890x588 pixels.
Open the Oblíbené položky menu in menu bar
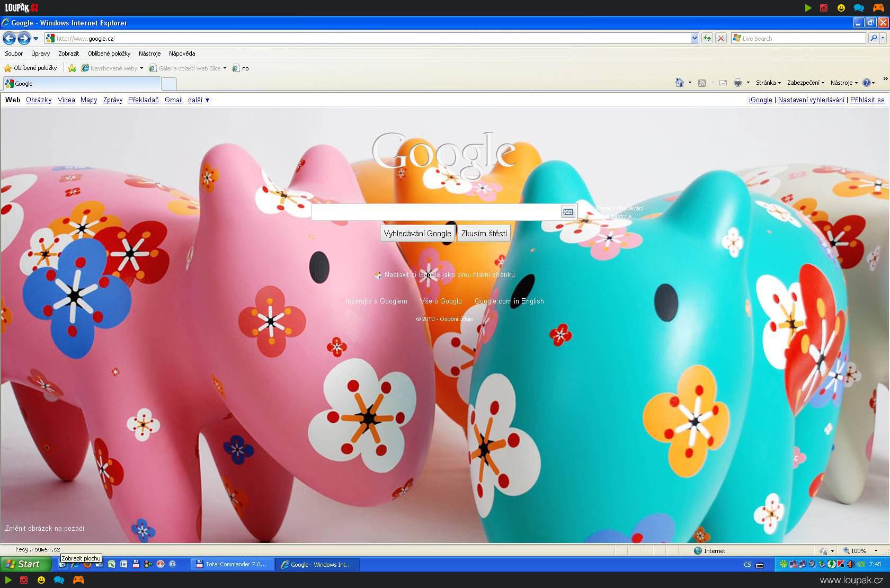point(109,54)
